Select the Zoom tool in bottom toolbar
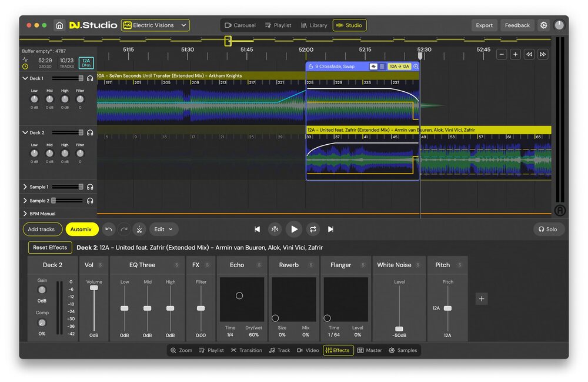 click(x=181, y=350)
